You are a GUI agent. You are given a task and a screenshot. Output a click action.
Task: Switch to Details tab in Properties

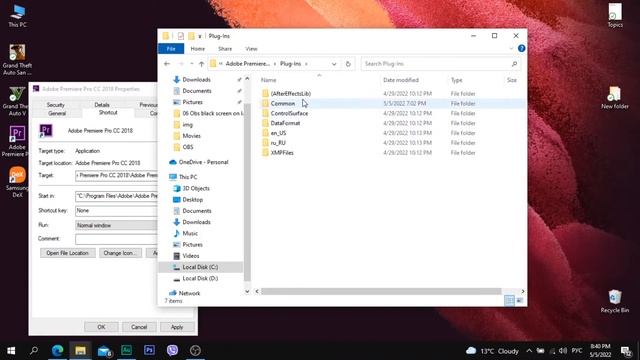[102, 105]
